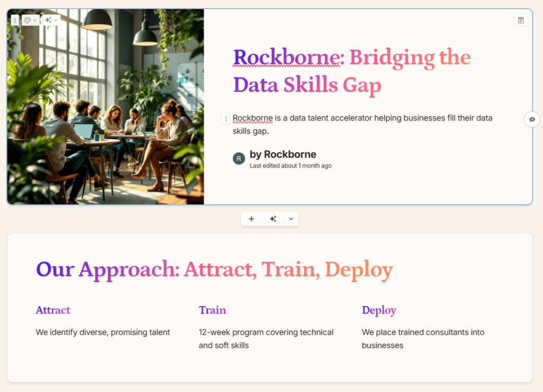Open the comment bubble beside the card
This screenshot has width=543, height=392.
tap(532, 119)
